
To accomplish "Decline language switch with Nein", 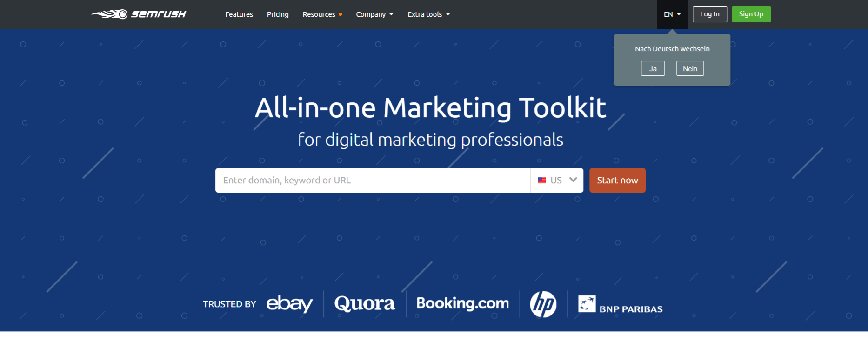I will tap(690, 68).
